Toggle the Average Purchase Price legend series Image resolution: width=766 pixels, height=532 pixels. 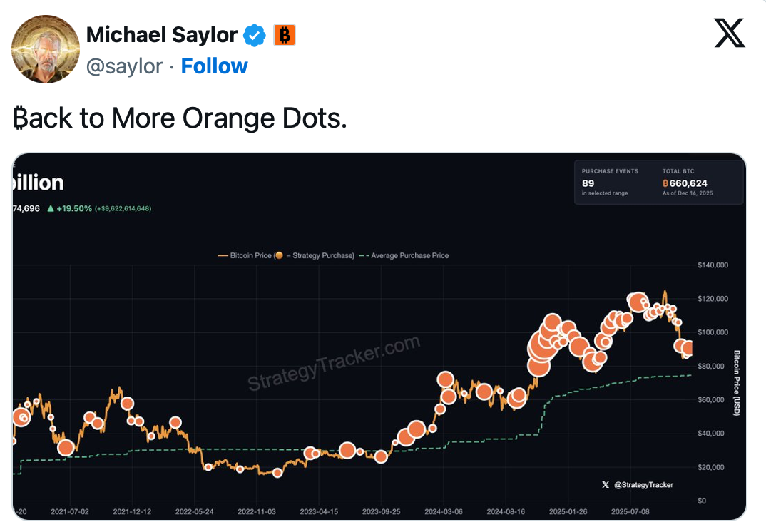pos(407,255)
